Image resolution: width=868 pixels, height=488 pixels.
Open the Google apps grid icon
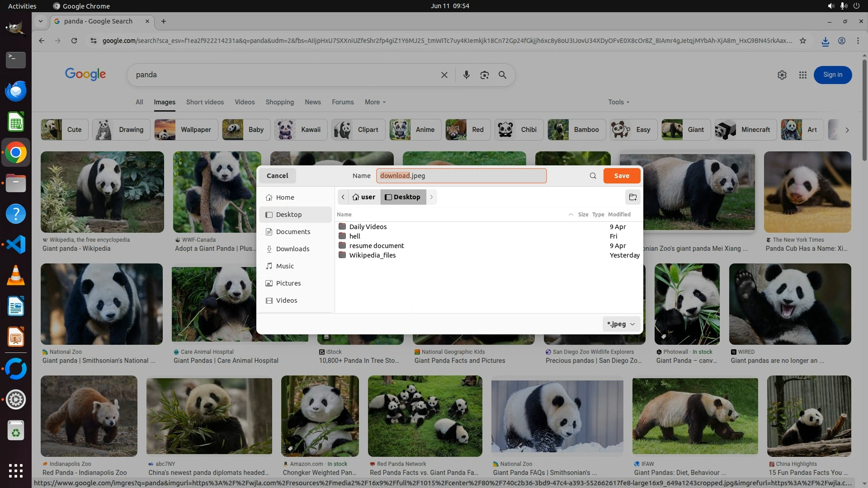[x=802, y=75]
